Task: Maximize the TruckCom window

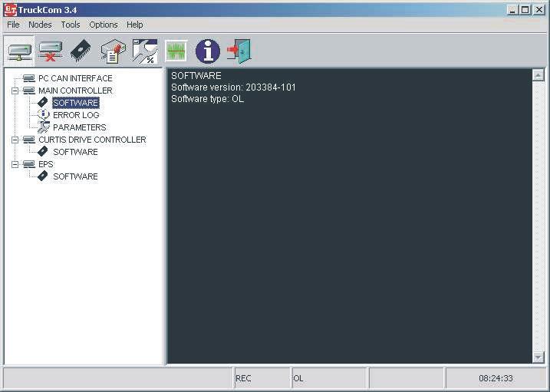Action: pyautogui.click(x=525, y=10)
